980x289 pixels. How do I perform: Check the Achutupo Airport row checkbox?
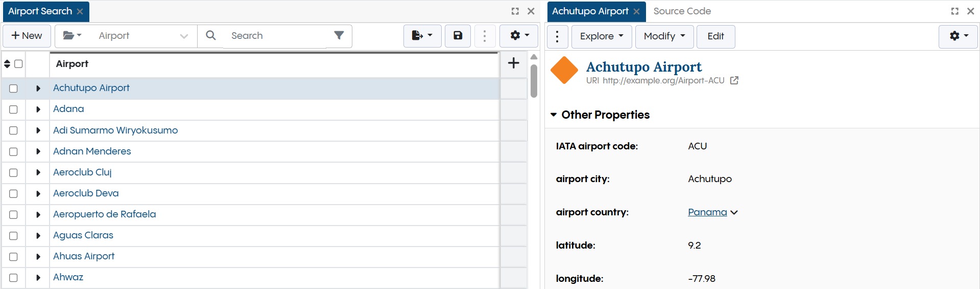coord(13,88)
